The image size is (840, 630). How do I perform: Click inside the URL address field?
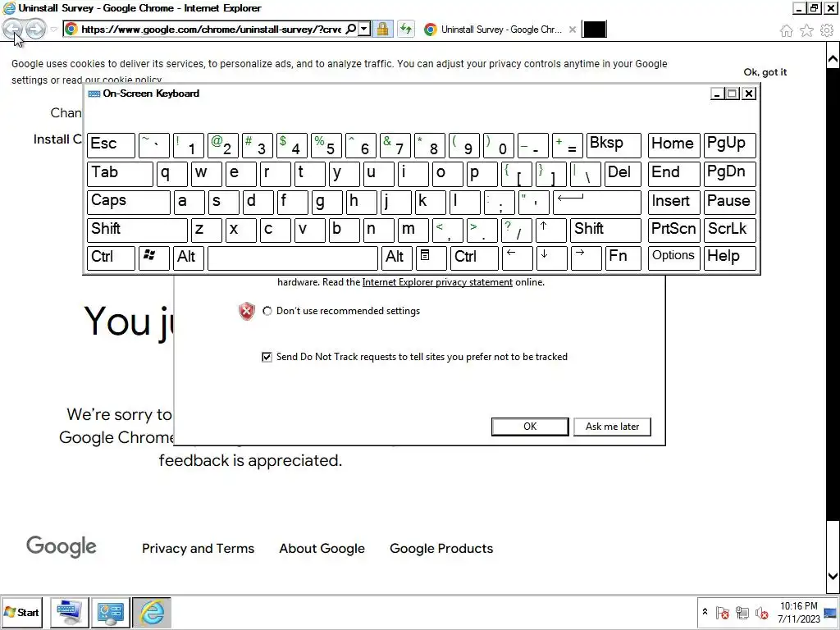click(x=211, y=29)
